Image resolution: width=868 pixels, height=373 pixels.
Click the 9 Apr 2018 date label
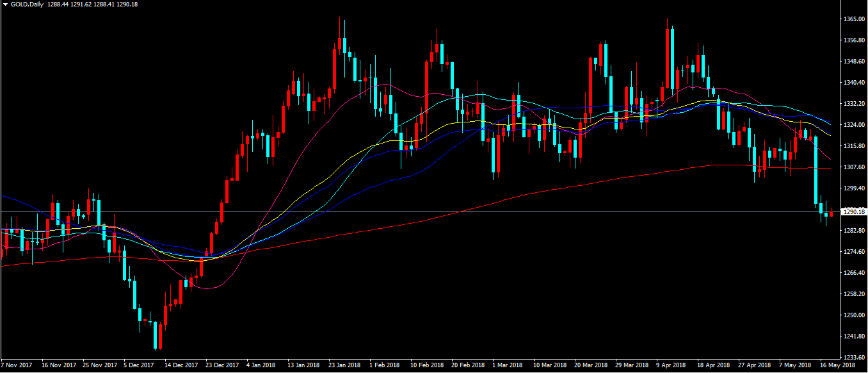[x=671, y=365]
